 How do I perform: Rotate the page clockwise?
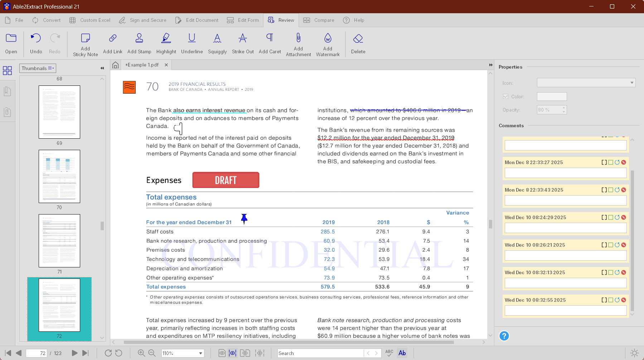108,353
